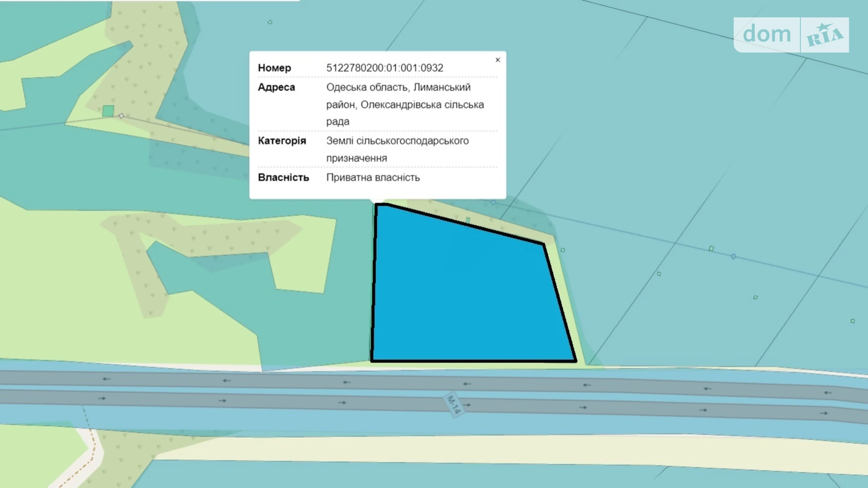
Task: Click cadastral number 5122780200:01:001:0932
Action: click(x=384, y=68)
